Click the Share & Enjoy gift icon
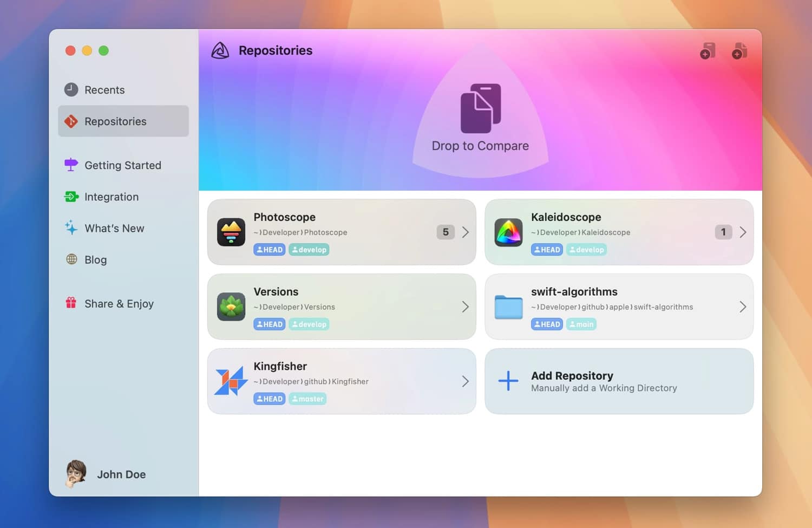Viewport: 812px width, 528px height. point(71,303)
